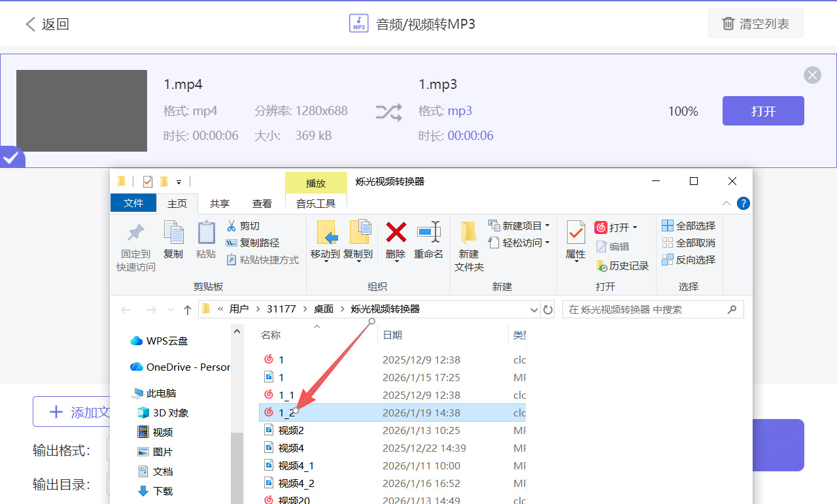
Task: Select OneDrive - Personal in the navigation pane
Action: click(x=180, y=367)
